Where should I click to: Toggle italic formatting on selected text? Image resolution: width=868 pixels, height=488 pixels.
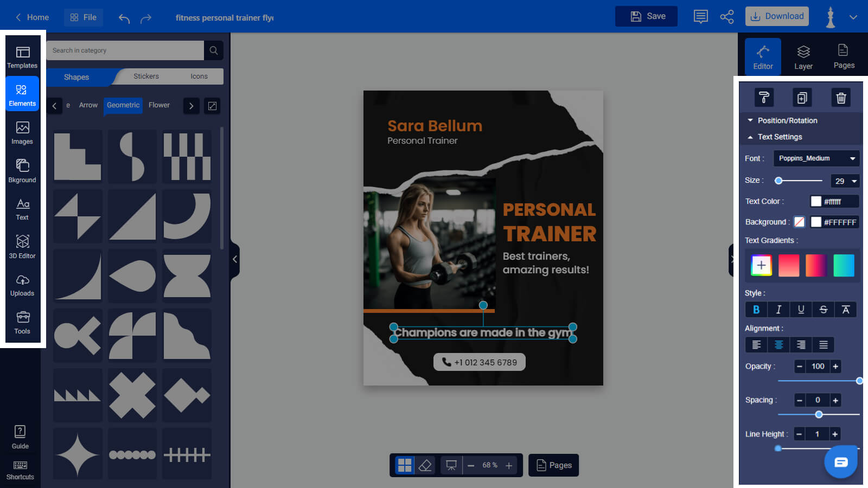[778, 309]
